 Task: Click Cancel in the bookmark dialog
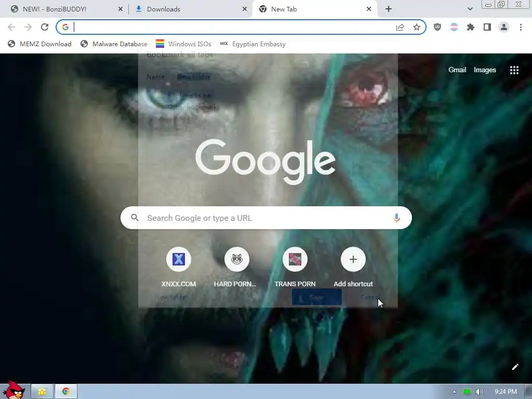tap(370, 297)
